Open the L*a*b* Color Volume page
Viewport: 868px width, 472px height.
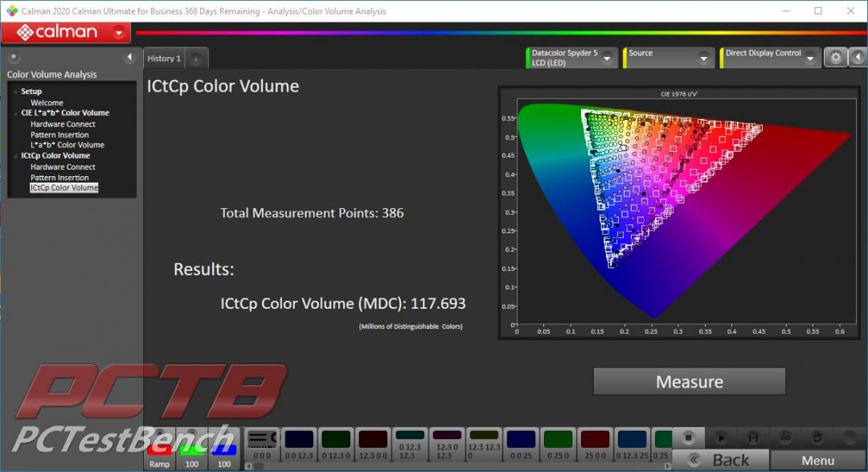pyautogui.click(x=67, y=145)
